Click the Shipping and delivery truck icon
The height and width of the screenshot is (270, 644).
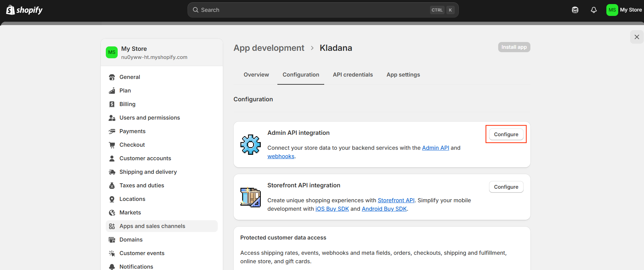pyautogui.click(x=112, y=172)
